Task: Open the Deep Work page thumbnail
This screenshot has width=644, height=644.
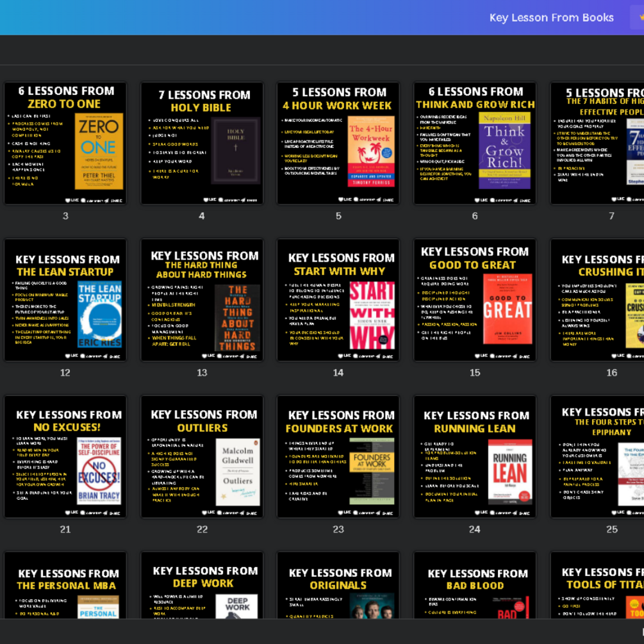Action: (202, 585)
